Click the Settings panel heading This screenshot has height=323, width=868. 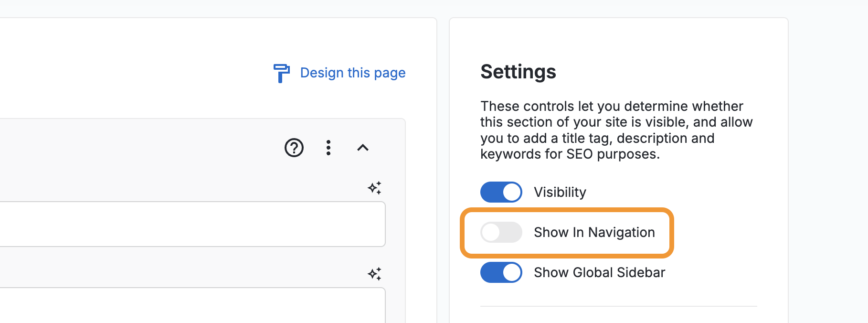coord(518,72)
